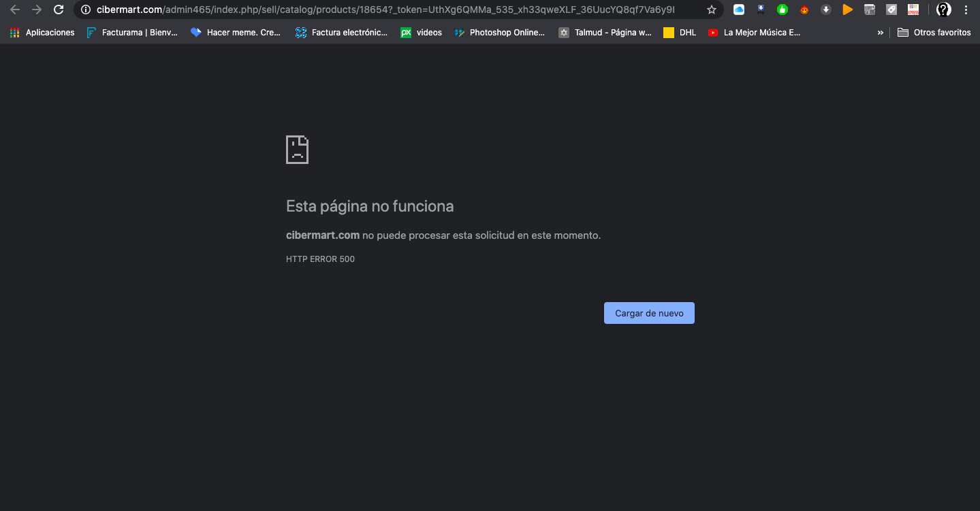This screenshot has height=511, width=980.
Task: Click the bold cibermart.com text in message
Action: [323, 235]
